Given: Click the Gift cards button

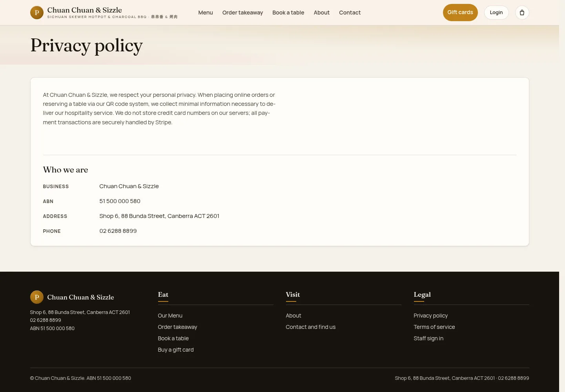Looking at the screenshot, I should [460, 13].
